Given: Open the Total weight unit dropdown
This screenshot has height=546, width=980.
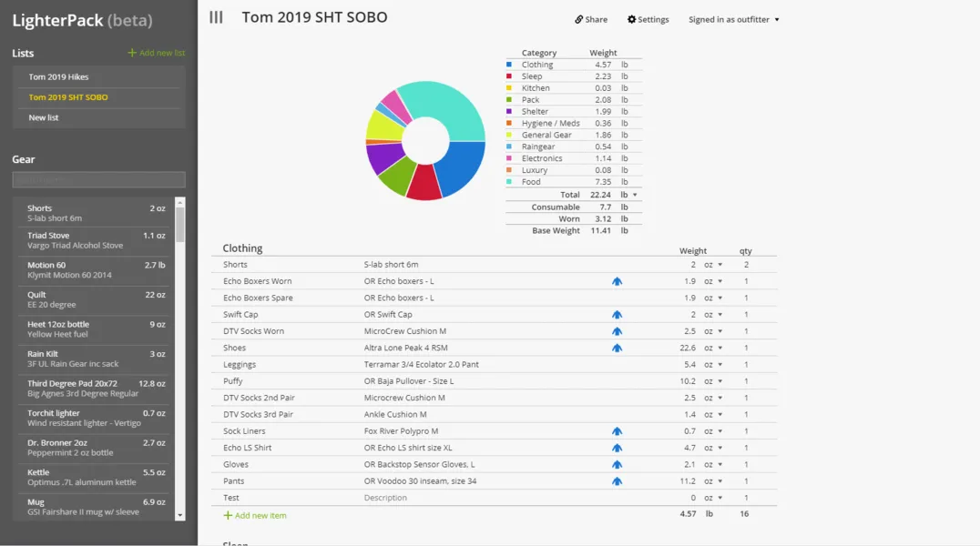Looking at the screenshot, I should point(635,196).
